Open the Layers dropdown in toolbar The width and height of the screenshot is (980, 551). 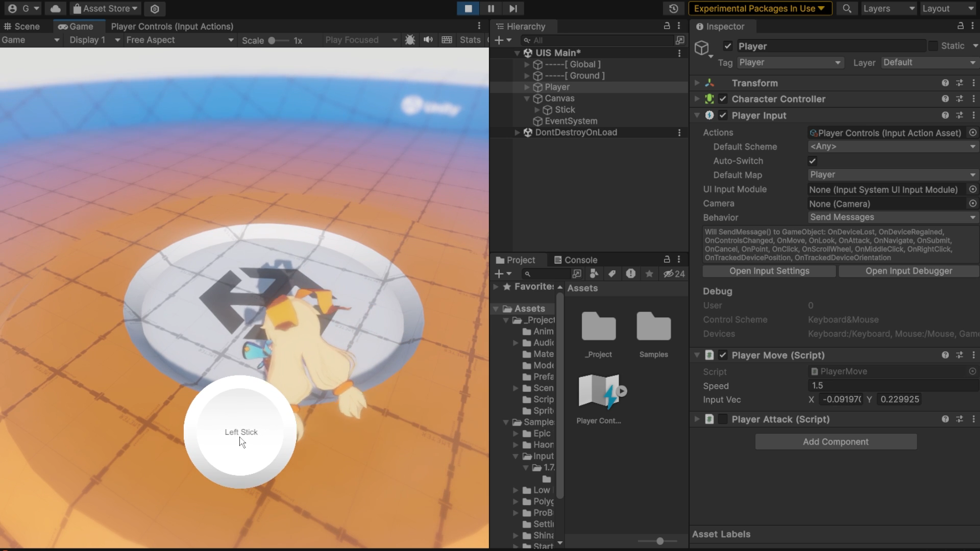coord(888,9)
